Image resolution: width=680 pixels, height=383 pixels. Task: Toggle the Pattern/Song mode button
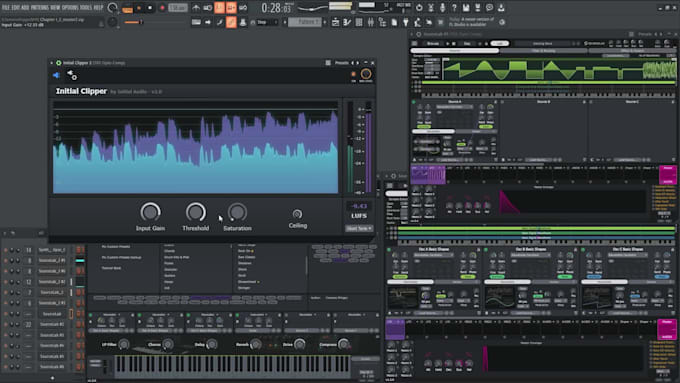click(128, 8)
